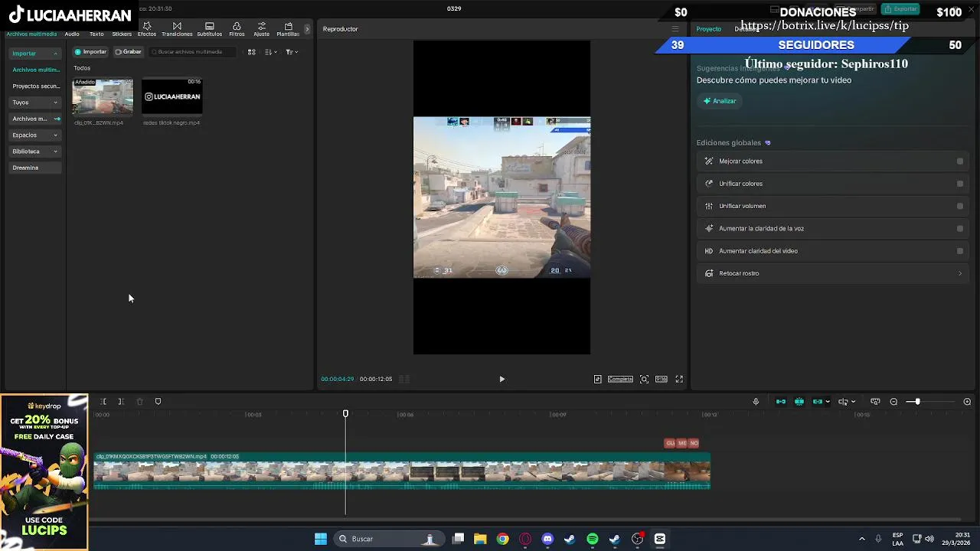Click the focus frame icon in player
This screenshot has height=551, width=980.
click(644, 379)
